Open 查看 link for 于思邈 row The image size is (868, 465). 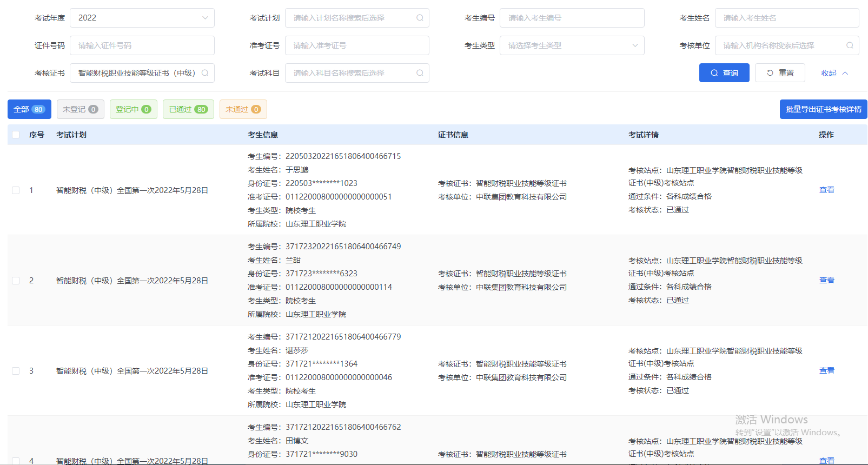pos(827,190)
